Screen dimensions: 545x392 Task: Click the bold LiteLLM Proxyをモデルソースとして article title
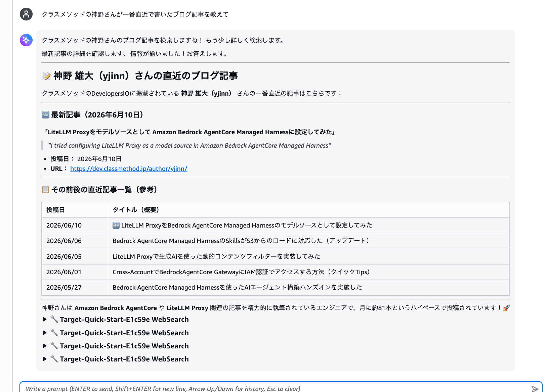click(x=190, y=132)
